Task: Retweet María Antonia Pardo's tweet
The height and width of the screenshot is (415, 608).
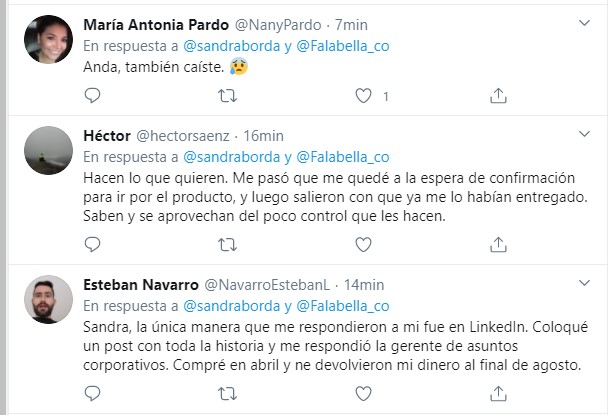Action: point(228,96)
